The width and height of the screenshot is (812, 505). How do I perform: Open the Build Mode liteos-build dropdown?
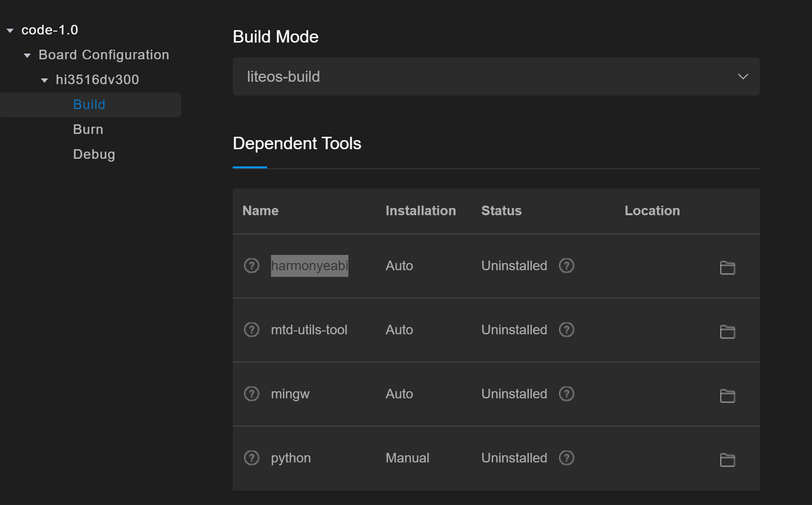point(496,77)
